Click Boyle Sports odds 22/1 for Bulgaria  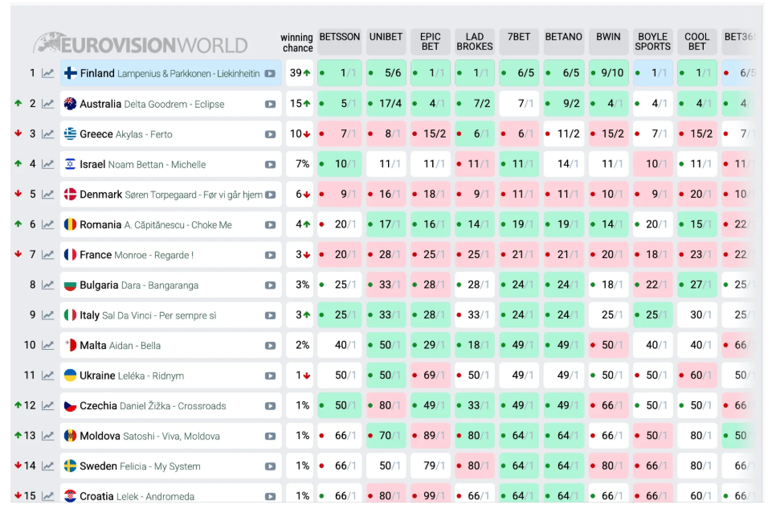[x=653, y=285]
